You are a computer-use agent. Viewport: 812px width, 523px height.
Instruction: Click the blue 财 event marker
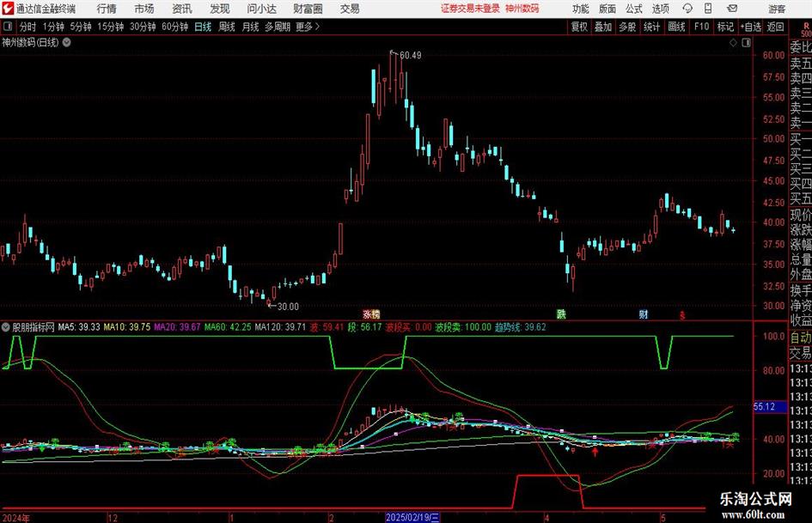click(644, 314)
